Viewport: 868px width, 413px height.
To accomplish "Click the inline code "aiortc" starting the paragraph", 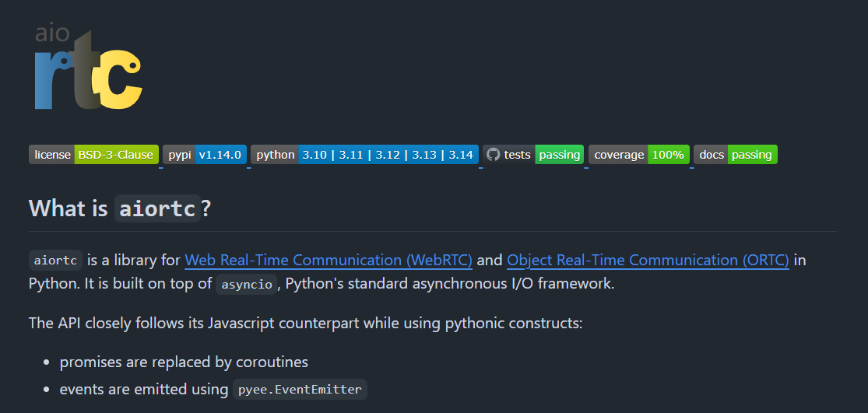I will [55, 261].
